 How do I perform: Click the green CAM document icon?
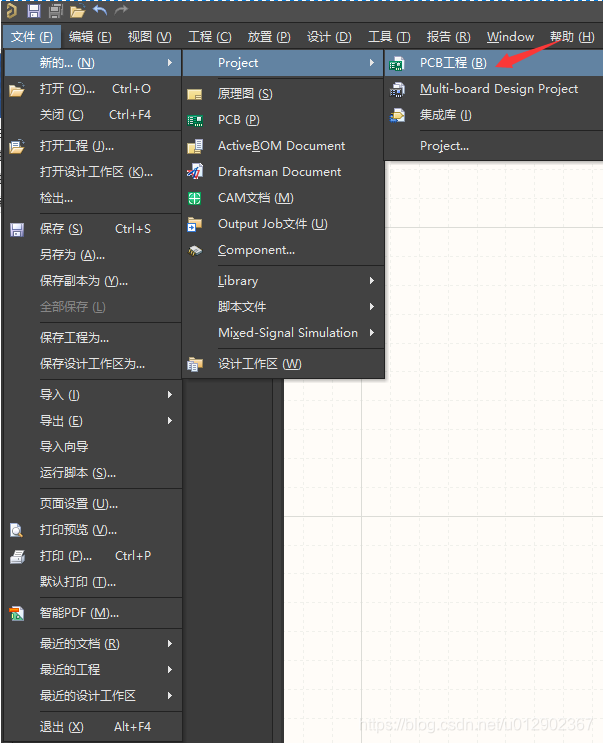coord(194,198)
